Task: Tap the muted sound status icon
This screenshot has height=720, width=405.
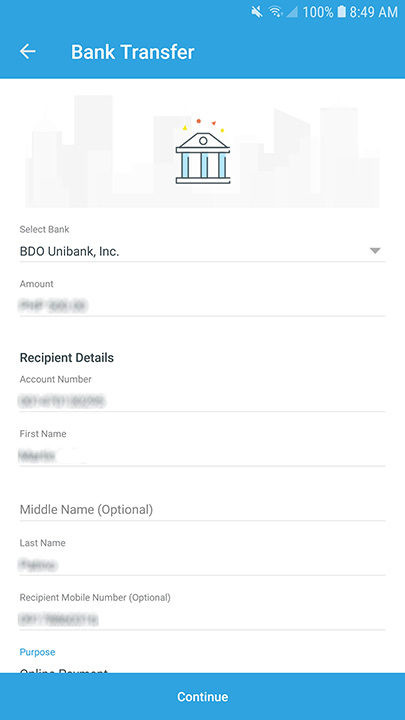Action: click(257, 12)
